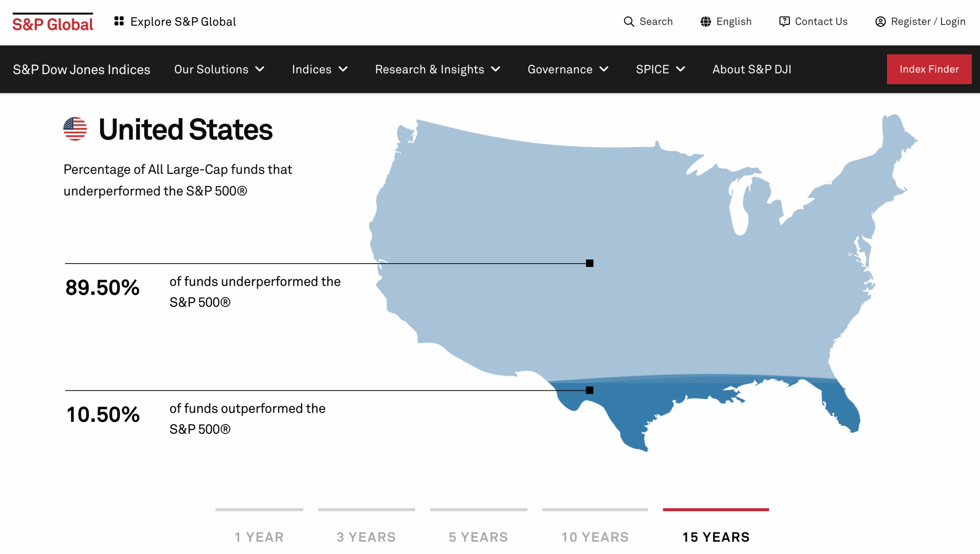
Task: Click 'Percentage of All Large-Cap funds' description
Action: point(178,180)
